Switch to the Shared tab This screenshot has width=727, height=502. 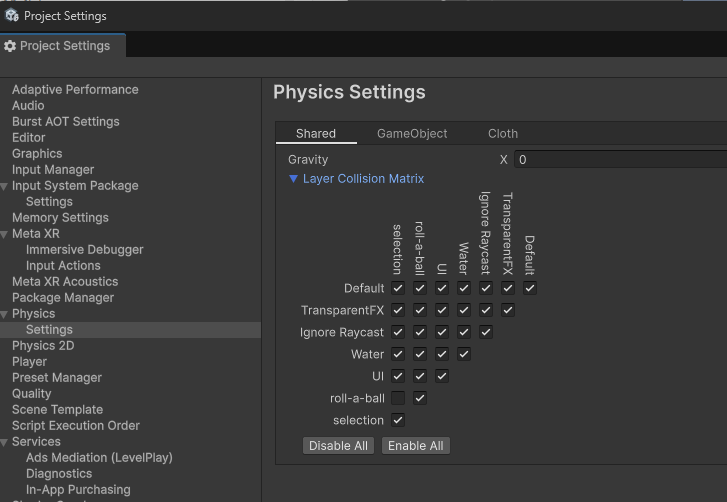coord(316,133)
